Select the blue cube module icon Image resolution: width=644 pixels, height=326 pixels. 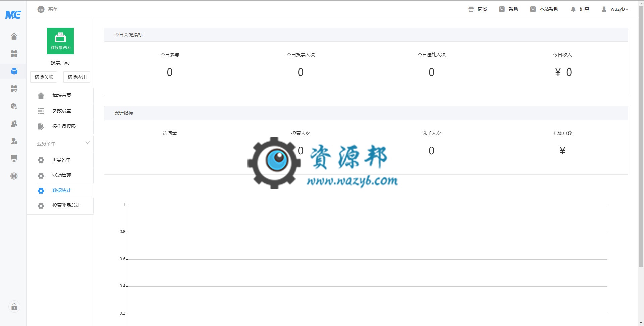pyautogui.click(x=14, y=71)
